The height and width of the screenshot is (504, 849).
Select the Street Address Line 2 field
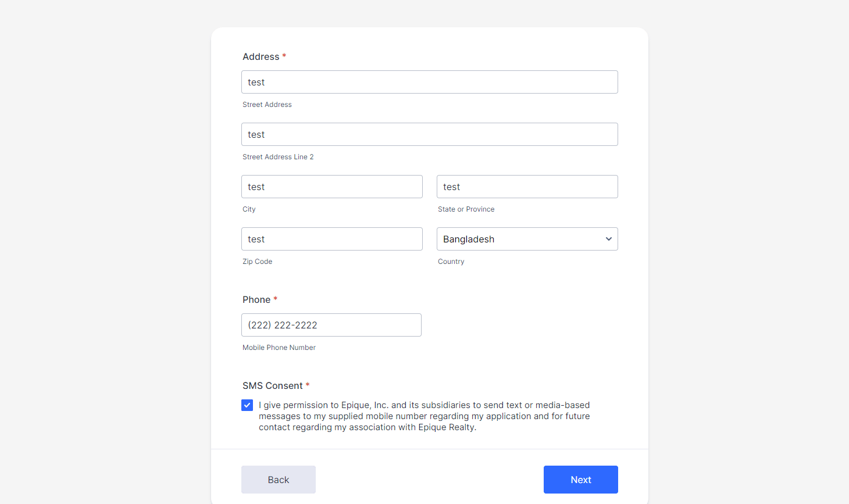(x=429, y=134)
